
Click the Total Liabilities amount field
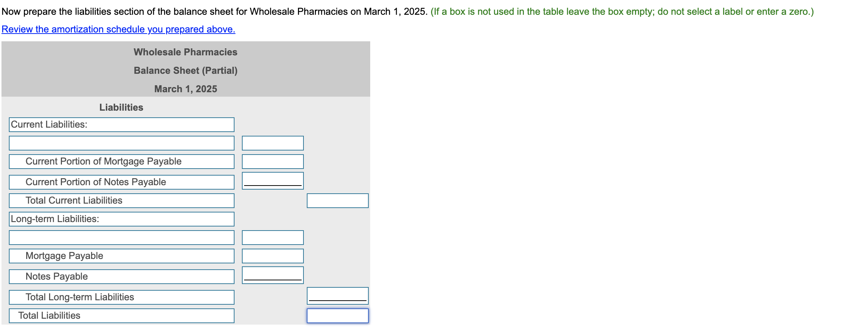tap(338, 316)
